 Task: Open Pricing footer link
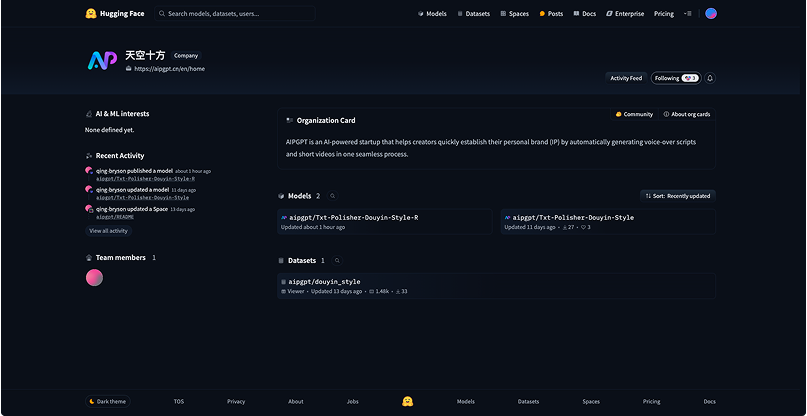tap(652, 402)
